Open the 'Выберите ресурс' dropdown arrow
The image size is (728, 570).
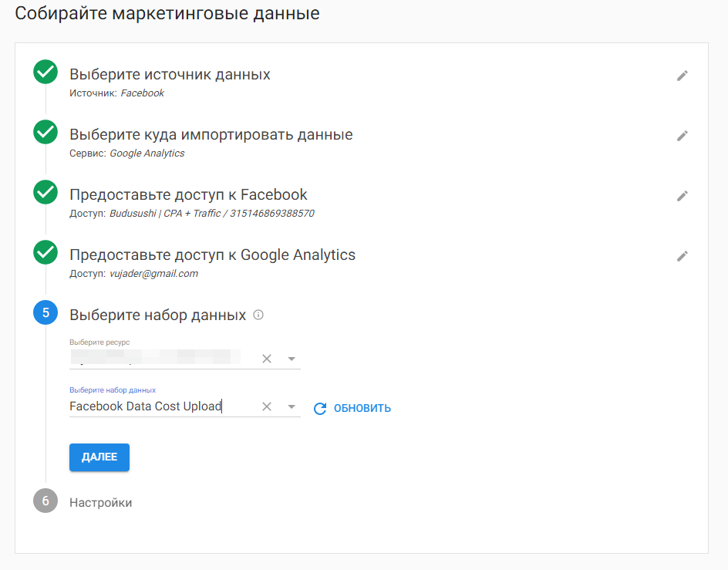[x=292, y=359]
